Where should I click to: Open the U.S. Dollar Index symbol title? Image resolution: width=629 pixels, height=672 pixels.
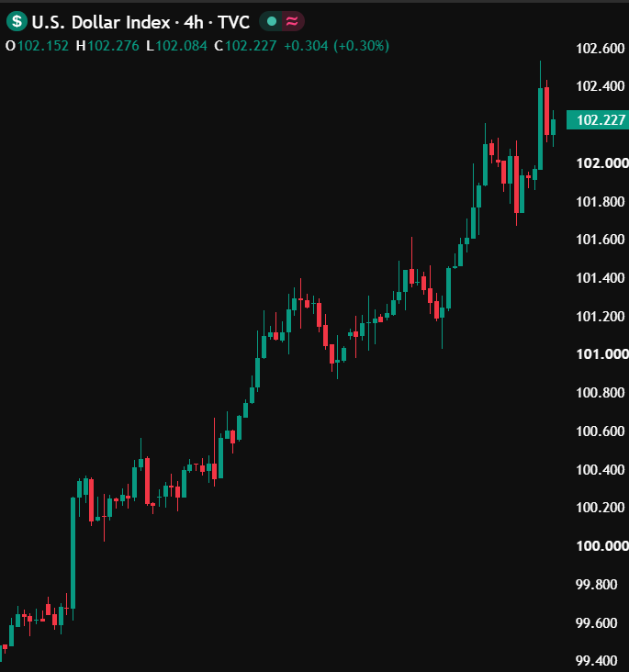click(x=140, y=22)
